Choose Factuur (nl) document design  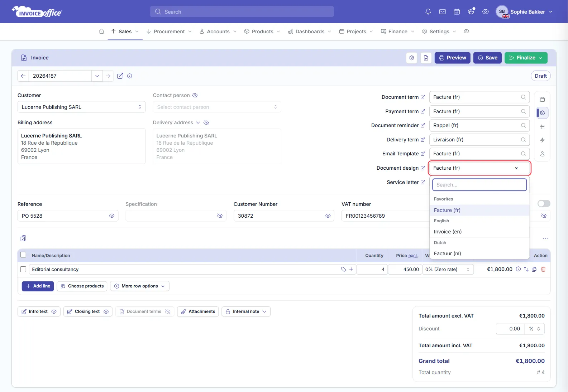coord(479,253)
